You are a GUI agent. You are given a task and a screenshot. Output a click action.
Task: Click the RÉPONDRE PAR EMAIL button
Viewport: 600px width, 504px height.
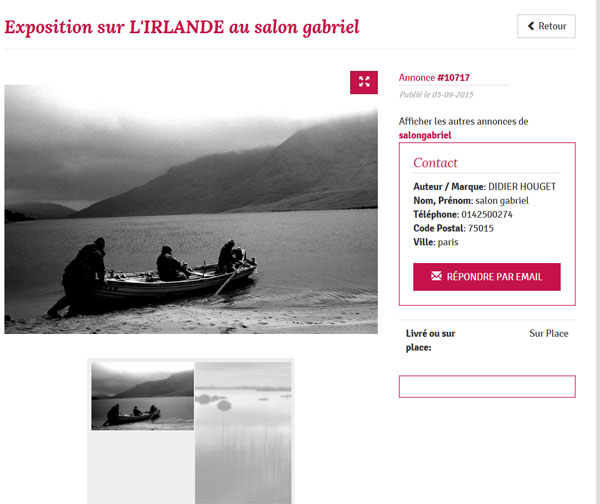click(x=487, y=277)
